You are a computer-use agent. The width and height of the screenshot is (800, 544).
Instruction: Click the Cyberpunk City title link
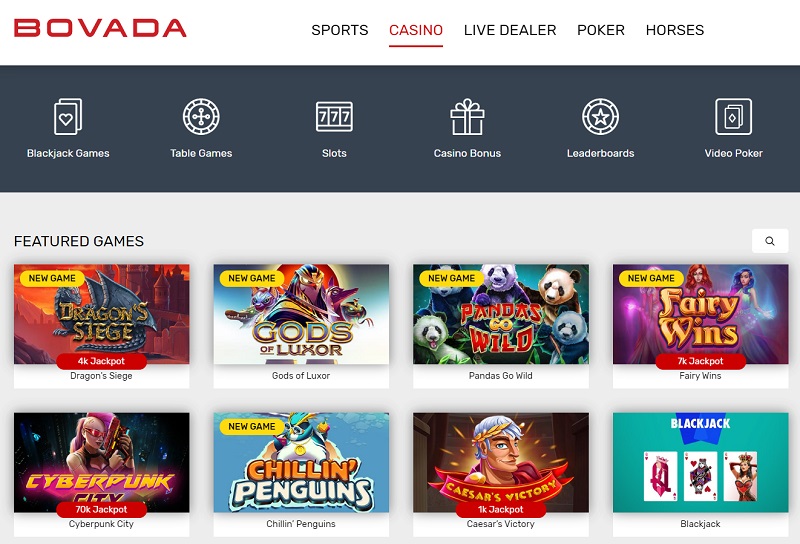coord(102,524)
